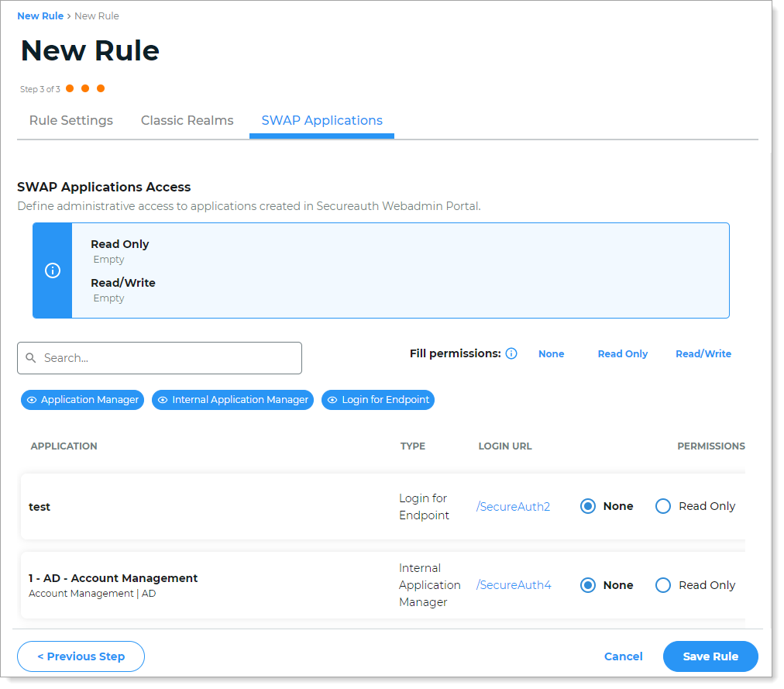This screenshot has height=689, width=784.
Task: Click the search magnifier icon
Action: click(31, 358)
